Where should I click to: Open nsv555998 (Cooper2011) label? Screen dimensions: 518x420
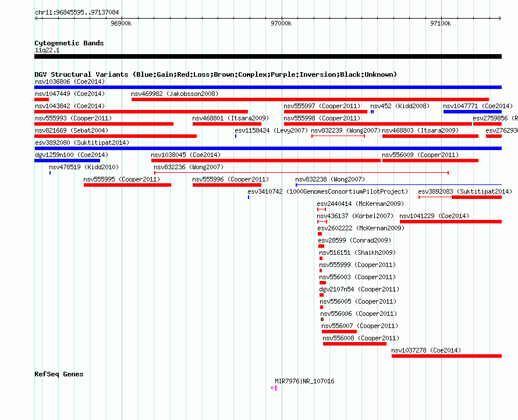point(322,118)
